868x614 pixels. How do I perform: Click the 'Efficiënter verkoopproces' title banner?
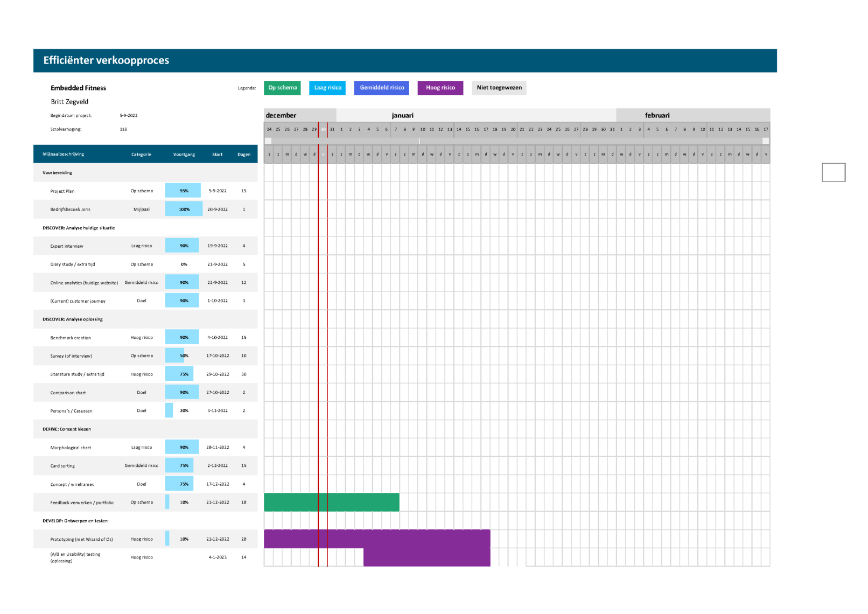[x=404, y=61]
